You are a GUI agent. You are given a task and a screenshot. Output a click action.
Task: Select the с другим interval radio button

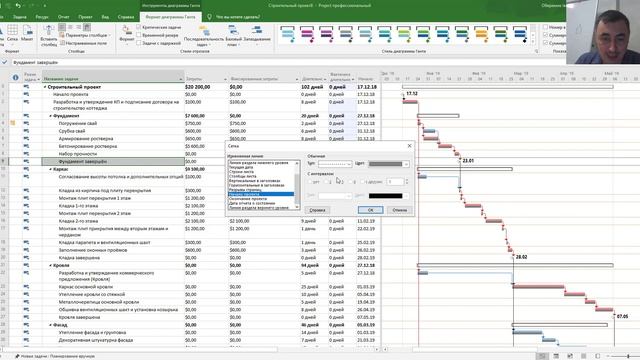pyautogui.click(x=362, y=182)
